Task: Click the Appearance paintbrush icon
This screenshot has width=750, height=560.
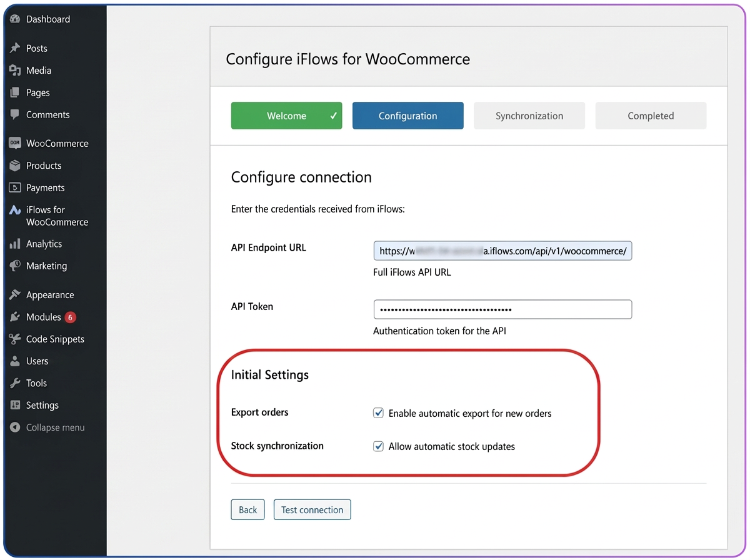Action: click(x=15, y=294)
